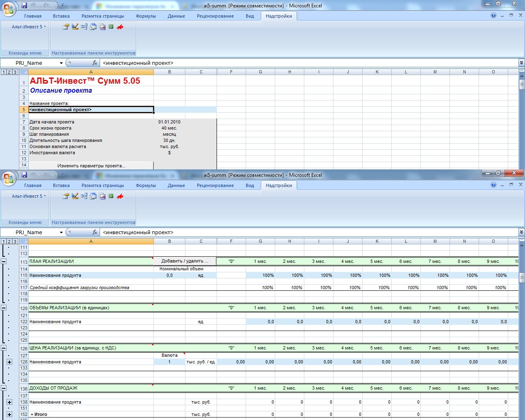The width and height of the screenshot is (525, 420).
Task: Collapse the ДОХОДЫ ОТ ПРОДАЖ group
Action: click(x=3, y=388)
